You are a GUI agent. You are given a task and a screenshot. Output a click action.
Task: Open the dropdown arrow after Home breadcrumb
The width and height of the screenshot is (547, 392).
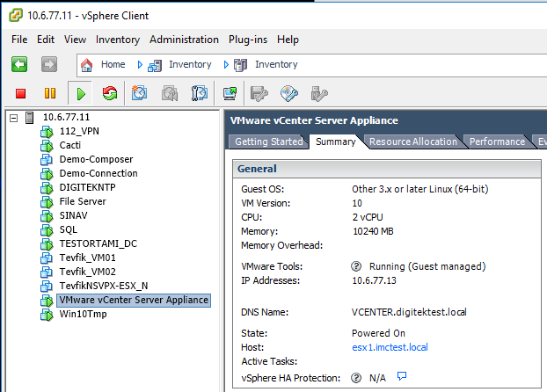pyautogui.click(x=140, y=64)
